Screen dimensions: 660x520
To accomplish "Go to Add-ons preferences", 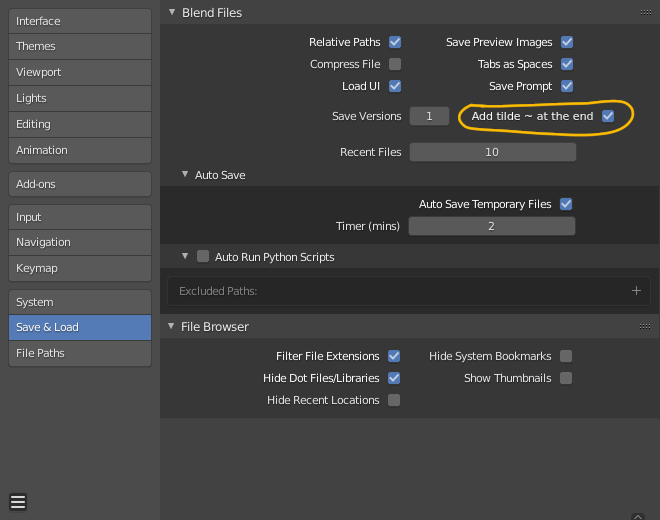I will click(x=80, y=184).
